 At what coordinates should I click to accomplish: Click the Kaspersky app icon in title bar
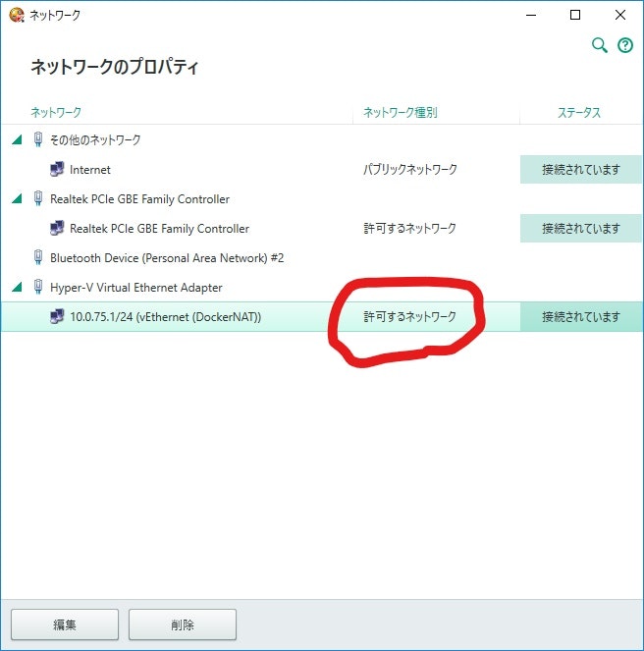pyautogui.click(x=17, y=15)
